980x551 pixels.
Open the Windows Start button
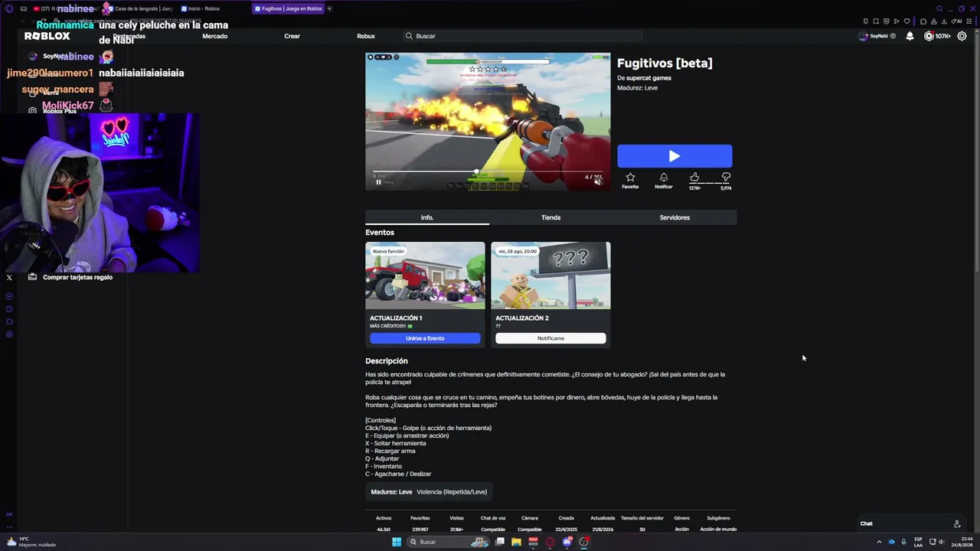click(x=397, y=542)
